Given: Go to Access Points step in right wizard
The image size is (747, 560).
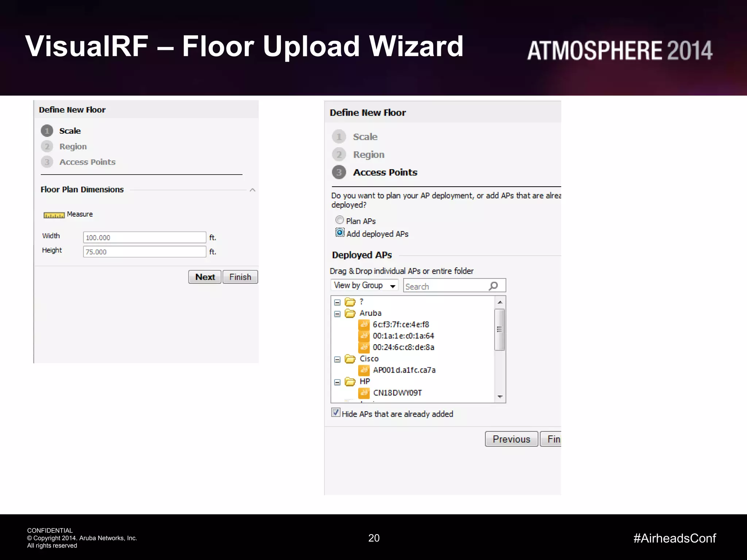Looking at the screenshot, I should pyautogui.click(x=385, y=172).
